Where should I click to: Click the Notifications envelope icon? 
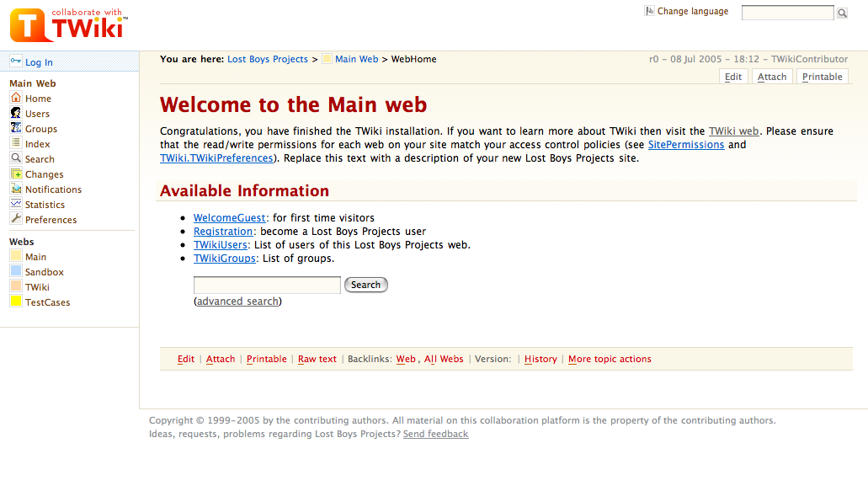click(x=16, y=189)
